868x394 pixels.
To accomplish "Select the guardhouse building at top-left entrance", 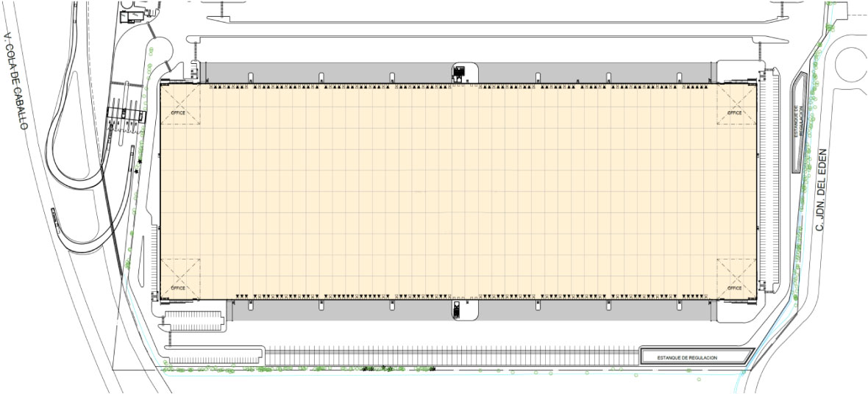I will (134, 16).
